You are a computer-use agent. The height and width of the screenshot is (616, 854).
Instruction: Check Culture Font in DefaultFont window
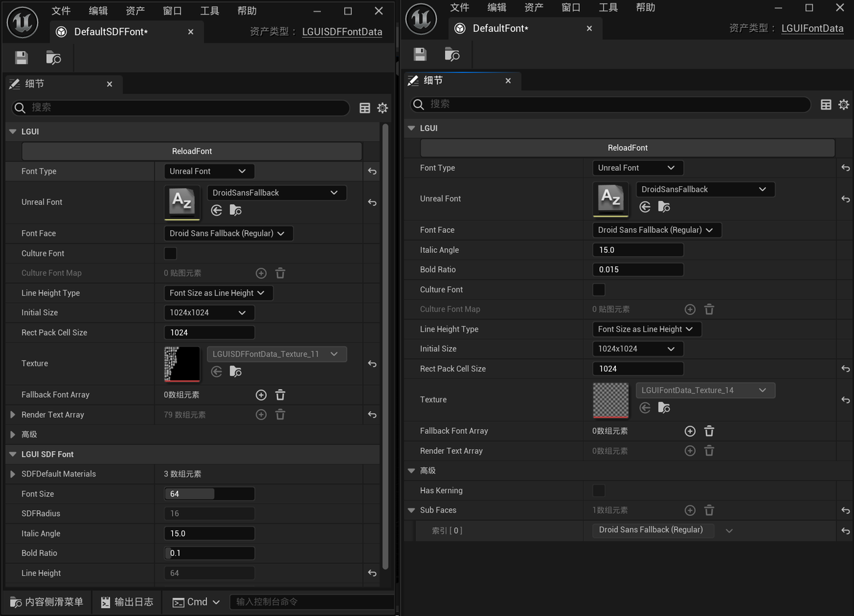click(599, 290)
